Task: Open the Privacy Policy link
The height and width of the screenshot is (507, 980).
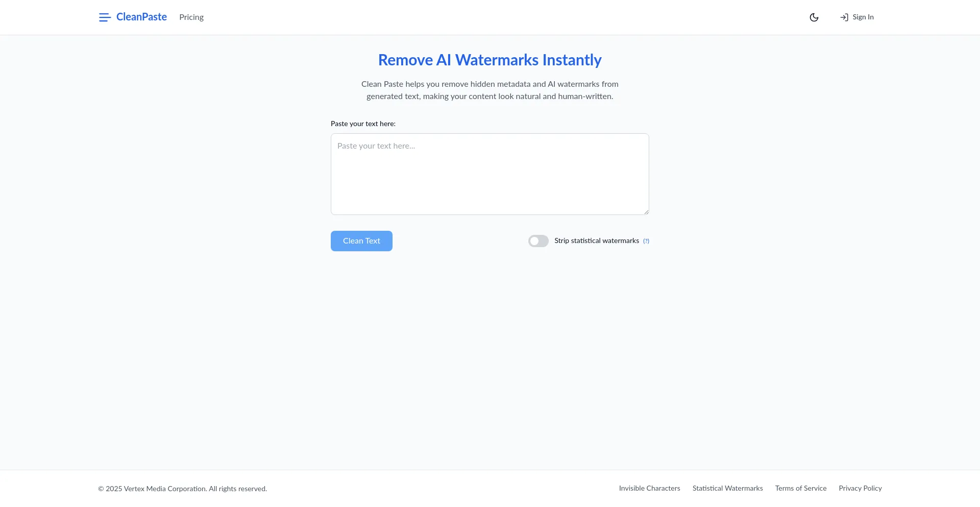Action: click(x=860, y=489)
